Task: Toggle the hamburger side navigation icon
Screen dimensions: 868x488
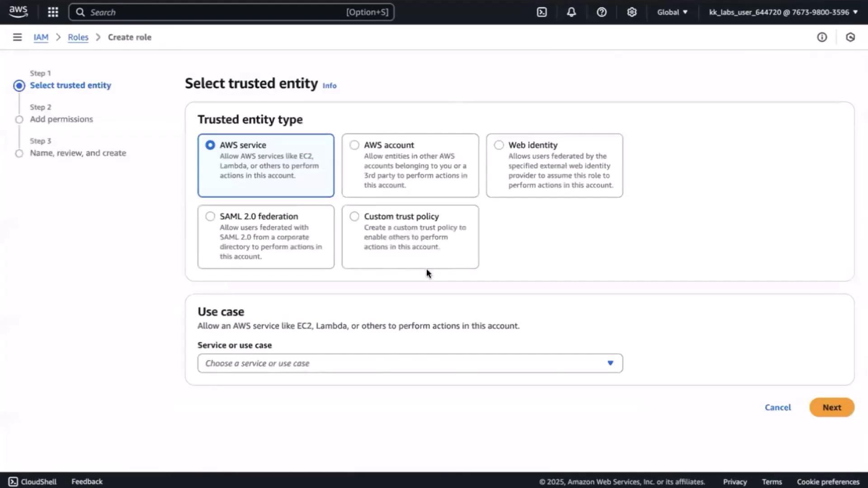Action: pos(17,37)
